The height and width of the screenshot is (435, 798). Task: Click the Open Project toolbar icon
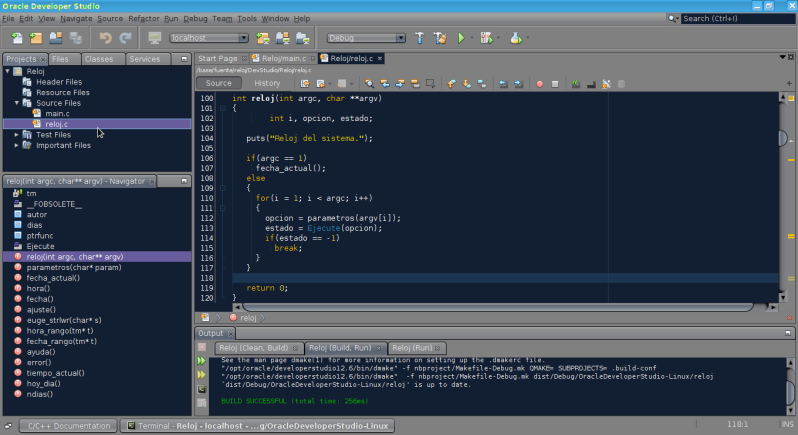55,38
